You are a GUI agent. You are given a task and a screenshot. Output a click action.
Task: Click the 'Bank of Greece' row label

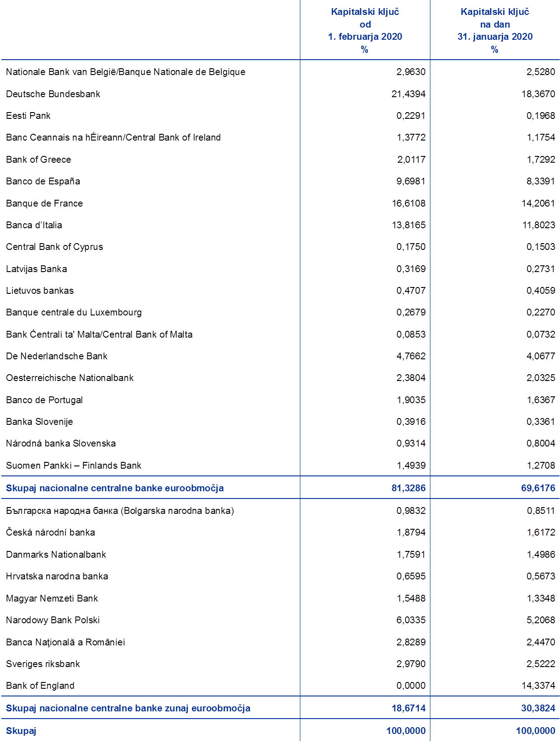pos(38,160)
